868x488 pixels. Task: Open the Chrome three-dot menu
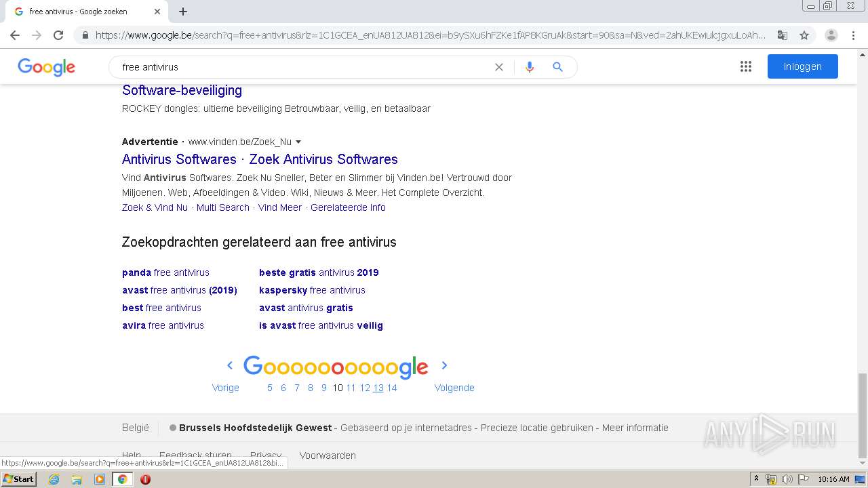853,35
